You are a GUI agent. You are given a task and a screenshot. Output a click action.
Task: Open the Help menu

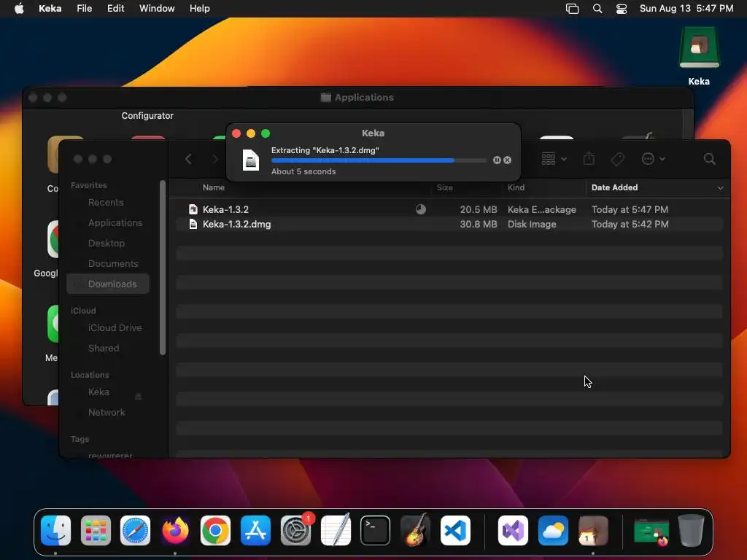(x=200, y=9)
